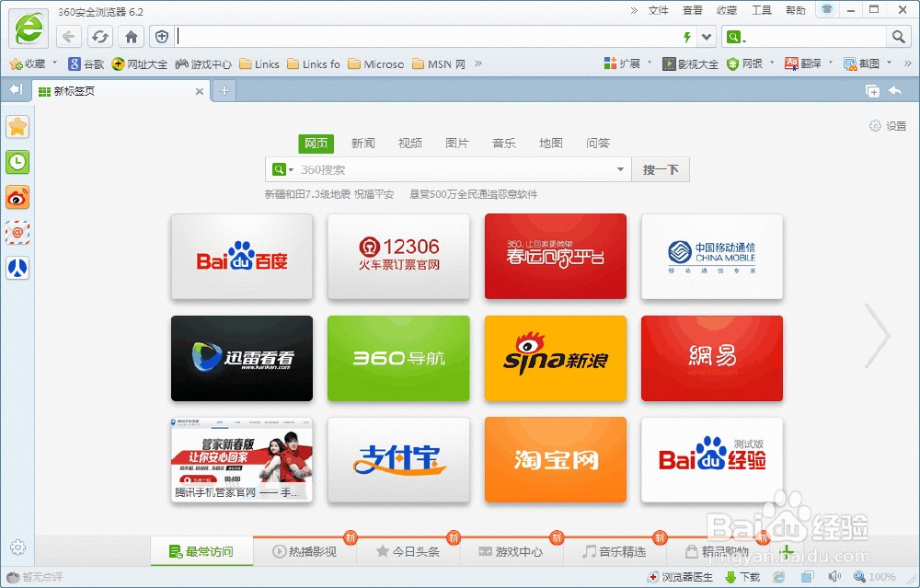Open the engine selector beside 360搜索 field

[x=282, y=169]
